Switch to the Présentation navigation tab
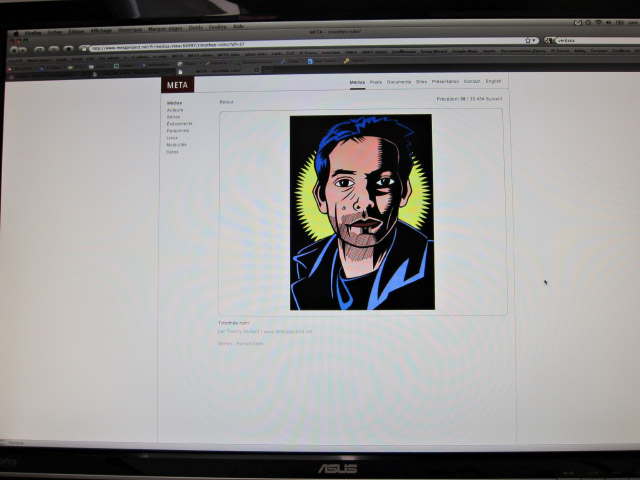The height and width of the screenshot is (480, 640). coord(445,82)
